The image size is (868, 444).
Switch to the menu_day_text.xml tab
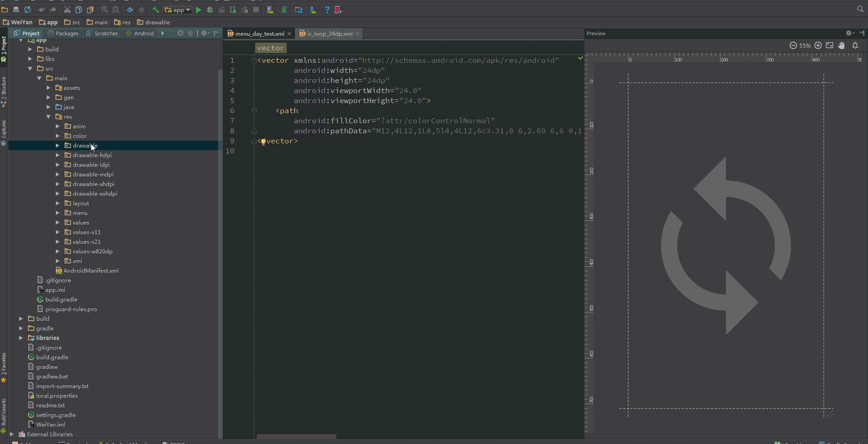click(260, 33)
